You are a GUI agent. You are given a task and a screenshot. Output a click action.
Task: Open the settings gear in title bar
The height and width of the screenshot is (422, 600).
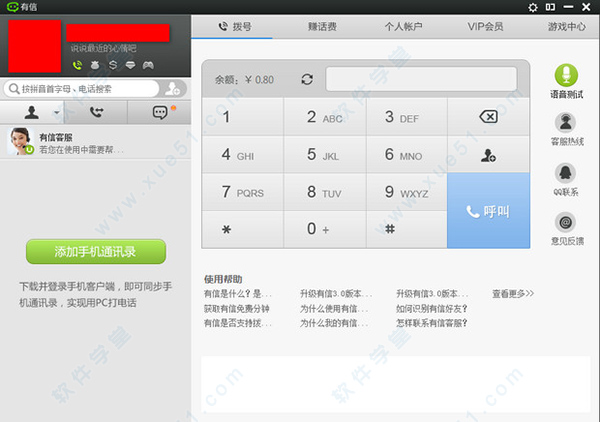tap(533, 7)
